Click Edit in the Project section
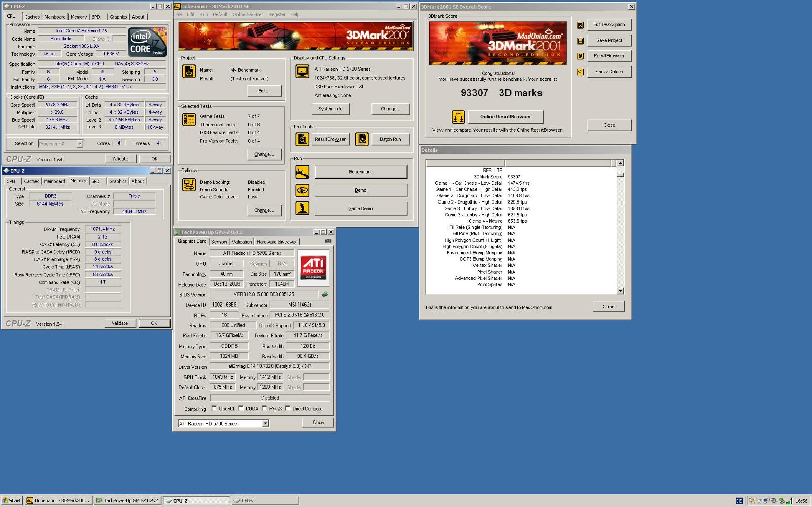This screenshot has width=812, height=507. click(x=264, y=91)
